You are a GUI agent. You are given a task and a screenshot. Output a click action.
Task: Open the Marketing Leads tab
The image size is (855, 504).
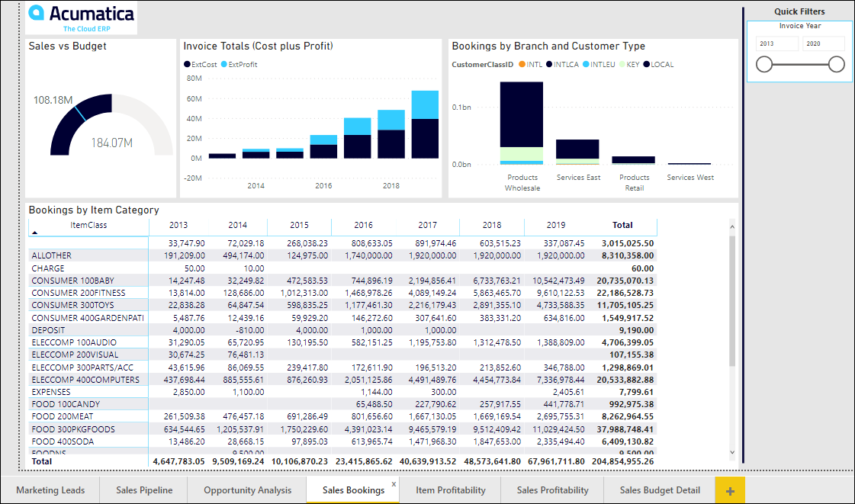[x=50, y=490]
